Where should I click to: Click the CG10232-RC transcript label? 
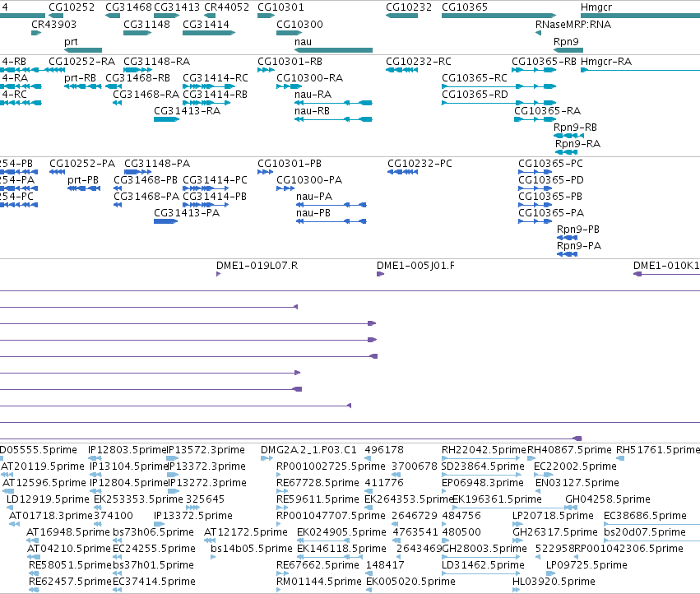click(x=419, y=61)
